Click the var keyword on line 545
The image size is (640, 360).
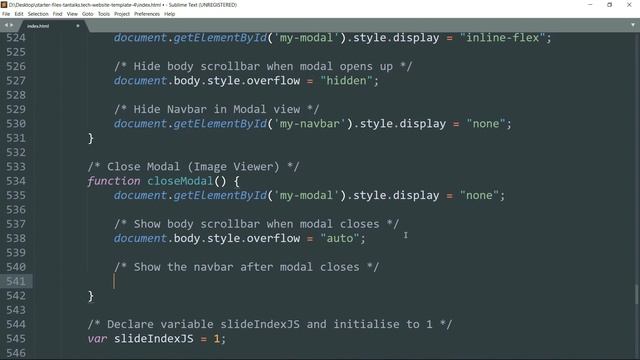tap(97, 339)
